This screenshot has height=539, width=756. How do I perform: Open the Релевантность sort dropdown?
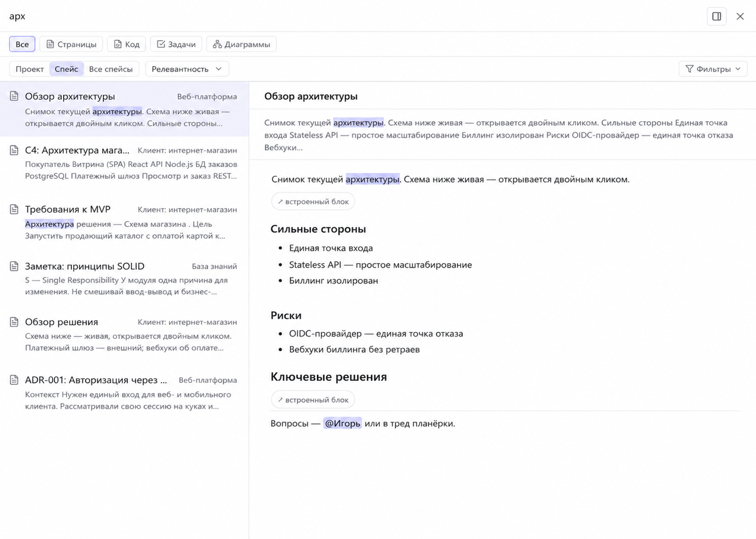(x=187, y=69)
